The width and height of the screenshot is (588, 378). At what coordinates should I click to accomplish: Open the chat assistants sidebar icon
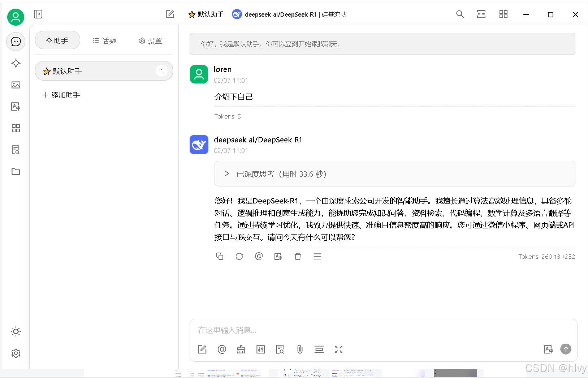tap(16, 42)
